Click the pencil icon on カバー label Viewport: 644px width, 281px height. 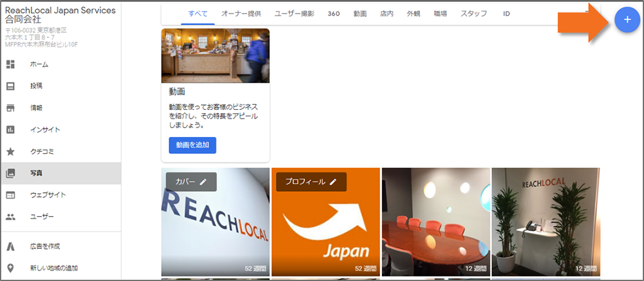click(203, 182)
